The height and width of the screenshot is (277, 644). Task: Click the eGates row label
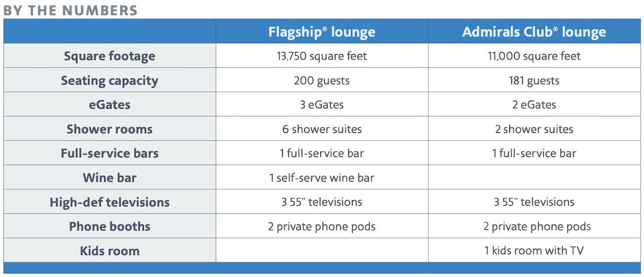click(109, 105)
